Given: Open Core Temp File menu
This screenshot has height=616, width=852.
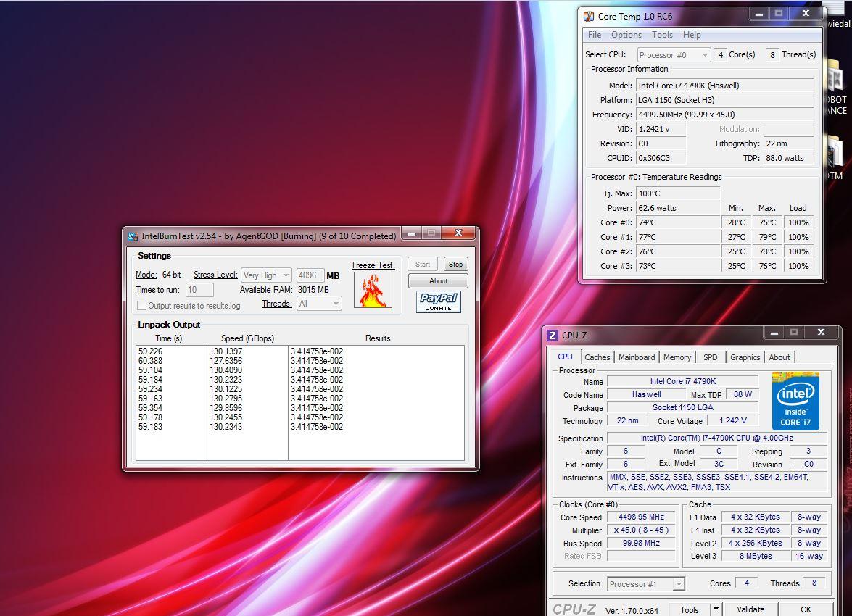Looking at the screenshot, I should tap(595, 35).
